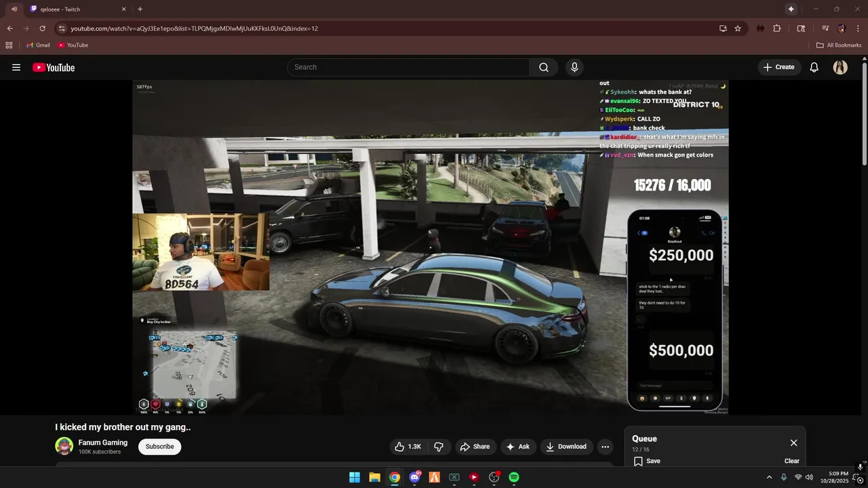868x488 pixels.
Task: Show hidden system tray icons chevron
Action: [x=769, y=477]
